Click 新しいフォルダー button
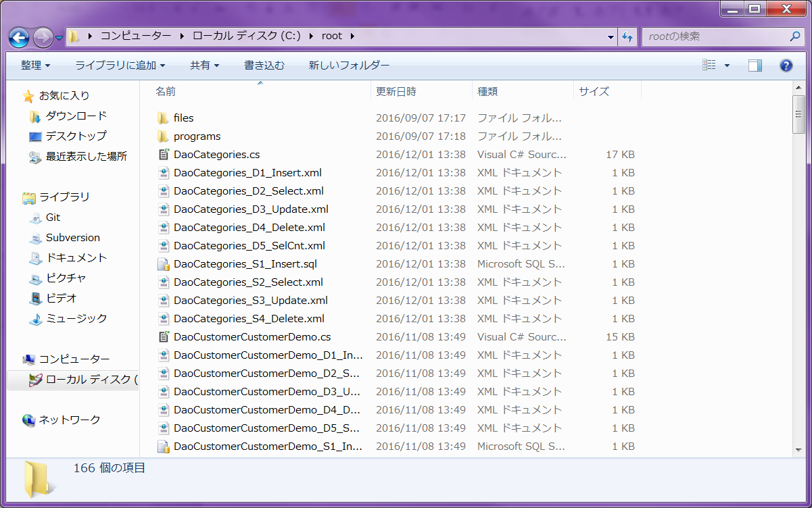Image resolution: width=812 pixels, height=508 pixels. pos(349,66)
